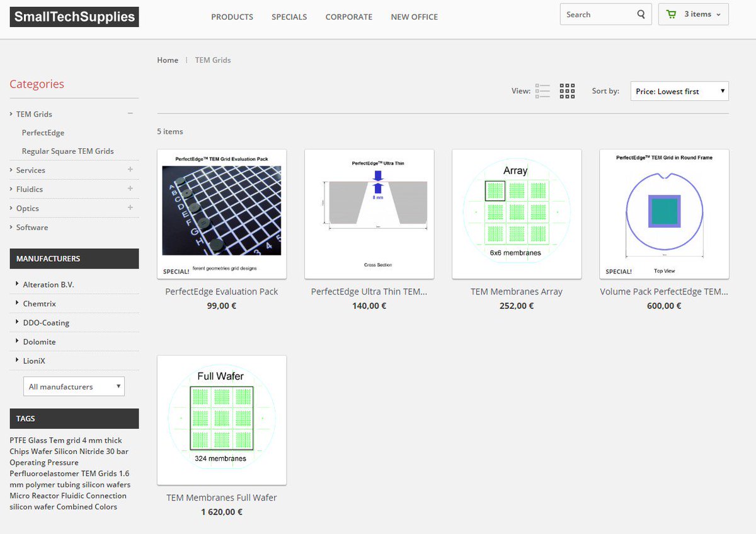Select the SPECIALS menu item
The image size is (756, 534).
[289, 17]
